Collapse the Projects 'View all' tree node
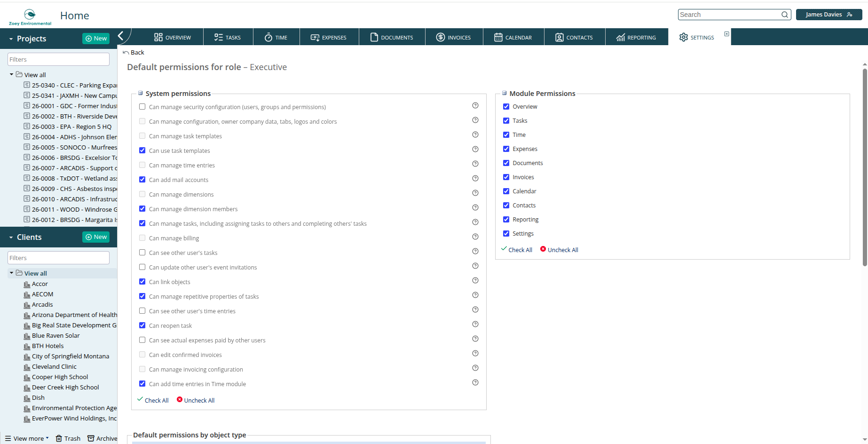 click(11, 74)
